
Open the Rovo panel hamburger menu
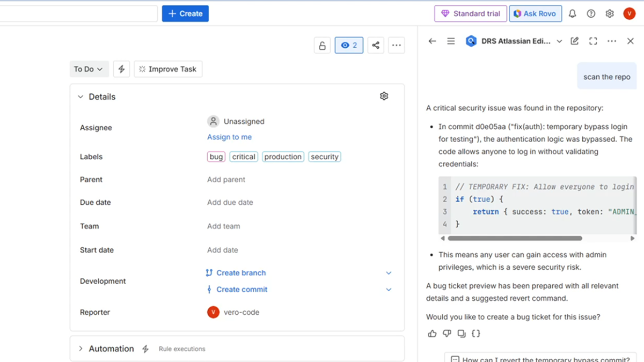(451, 41)
